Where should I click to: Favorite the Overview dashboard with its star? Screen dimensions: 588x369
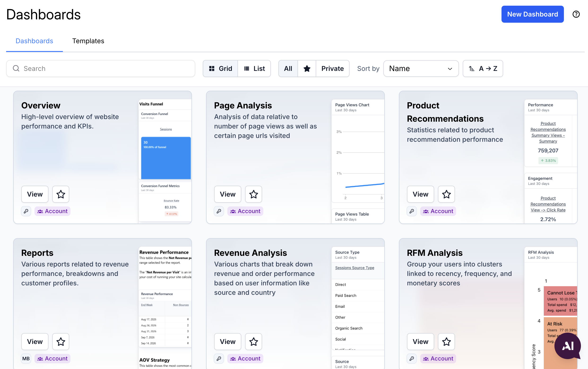point(61,194)
